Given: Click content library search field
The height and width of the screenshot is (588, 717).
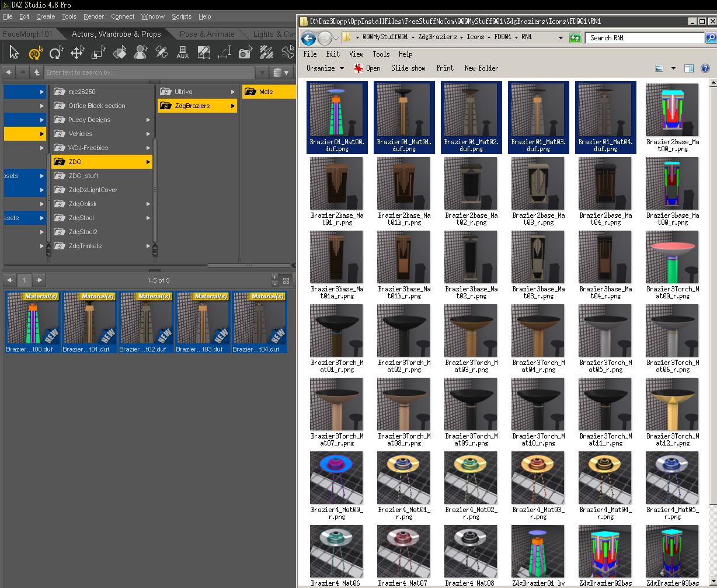Looking at the screenshot, I should point(150,72).
